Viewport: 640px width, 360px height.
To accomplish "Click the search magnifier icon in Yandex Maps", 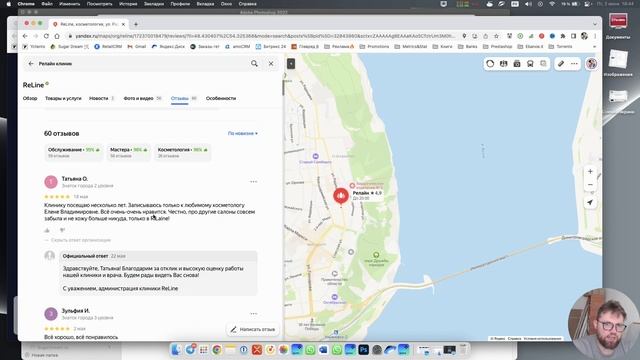I will click(x=254, y=64).
